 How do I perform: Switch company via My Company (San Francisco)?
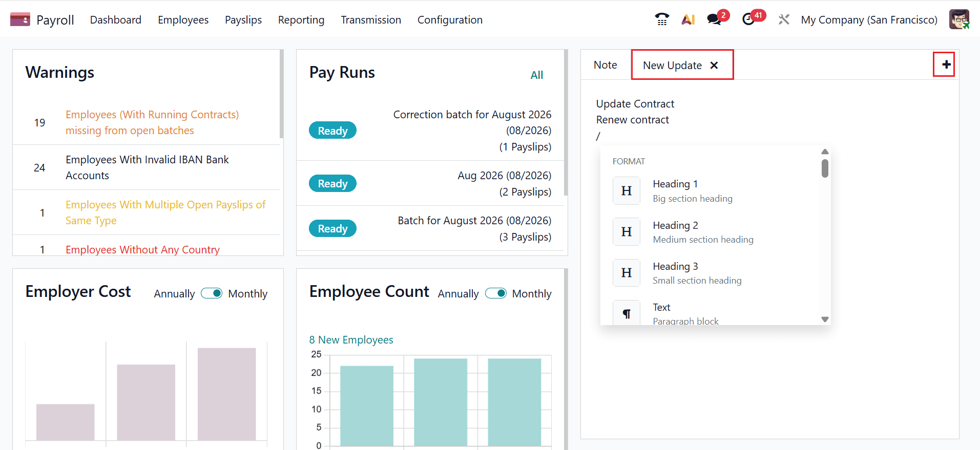[869, 19]
